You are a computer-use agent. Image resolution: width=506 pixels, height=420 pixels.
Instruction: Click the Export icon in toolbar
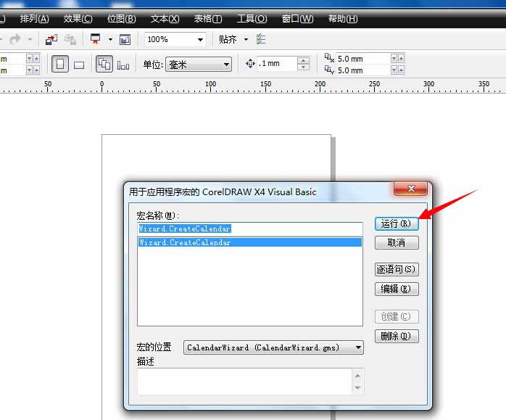coord(70,39)
